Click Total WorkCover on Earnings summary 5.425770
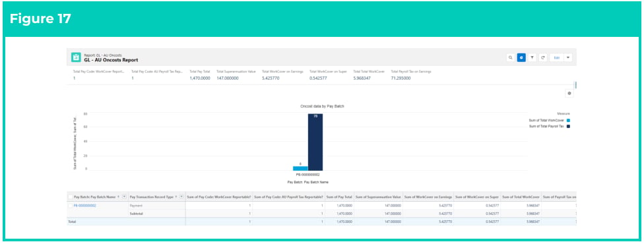The image size is (644, 244). tap(271, 78)
